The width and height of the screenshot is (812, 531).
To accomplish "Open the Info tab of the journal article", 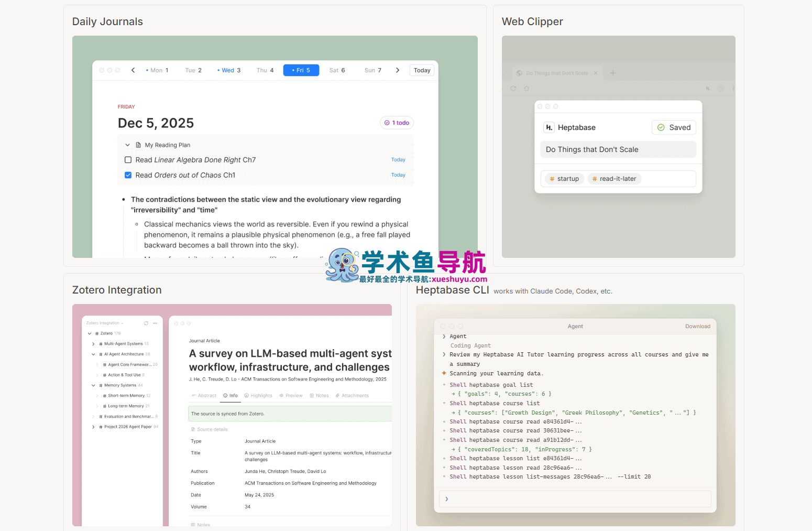I will pyautogui.click(x=231, y=396).
